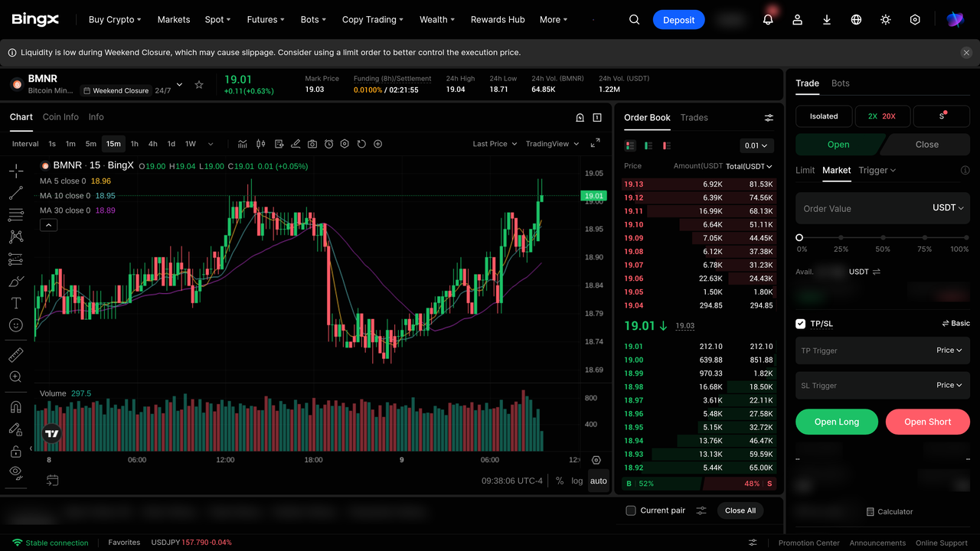Open the Calculator
The height and width of the screenshot is (551, 980).
890,511
